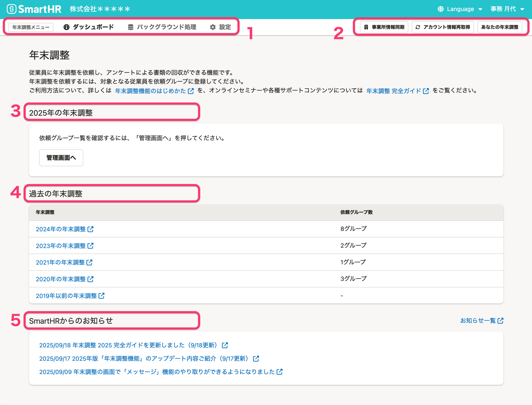Click the SmartHR logo icon
Screen dimensions: 532x405
pos(11,9)
